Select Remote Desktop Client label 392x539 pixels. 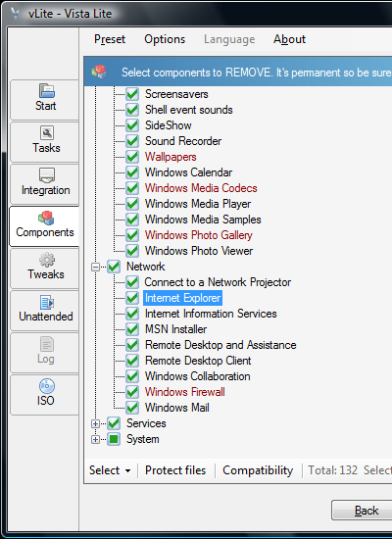(x=198, y=361)
